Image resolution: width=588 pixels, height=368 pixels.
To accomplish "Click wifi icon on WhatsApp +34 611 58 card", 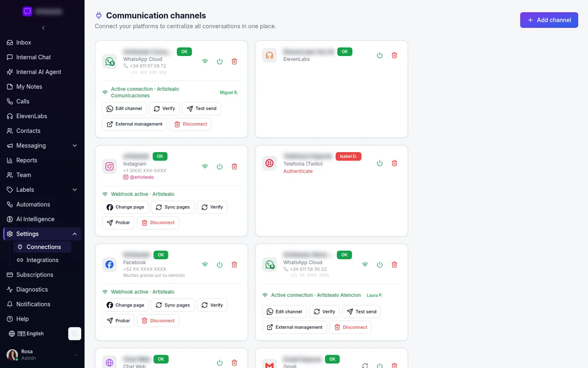I will [x=365, y=264].
